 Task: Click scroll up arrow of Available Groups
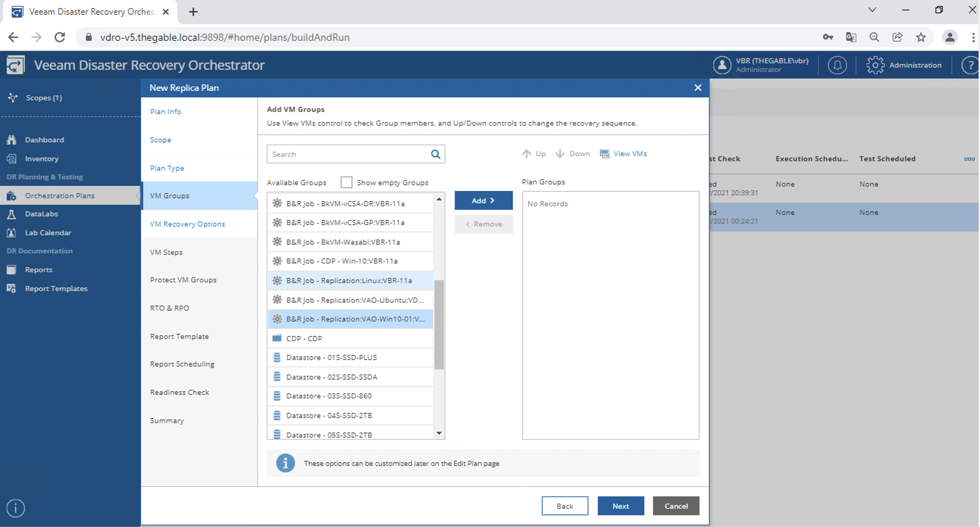(x=439, y=199)
